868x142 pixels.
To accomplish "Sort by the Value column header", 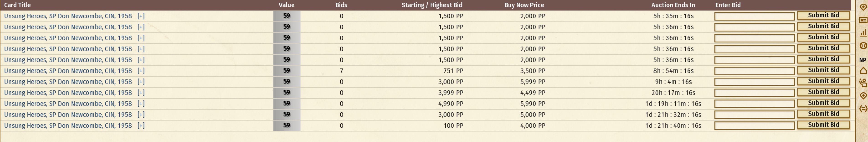I will [286, 5].
